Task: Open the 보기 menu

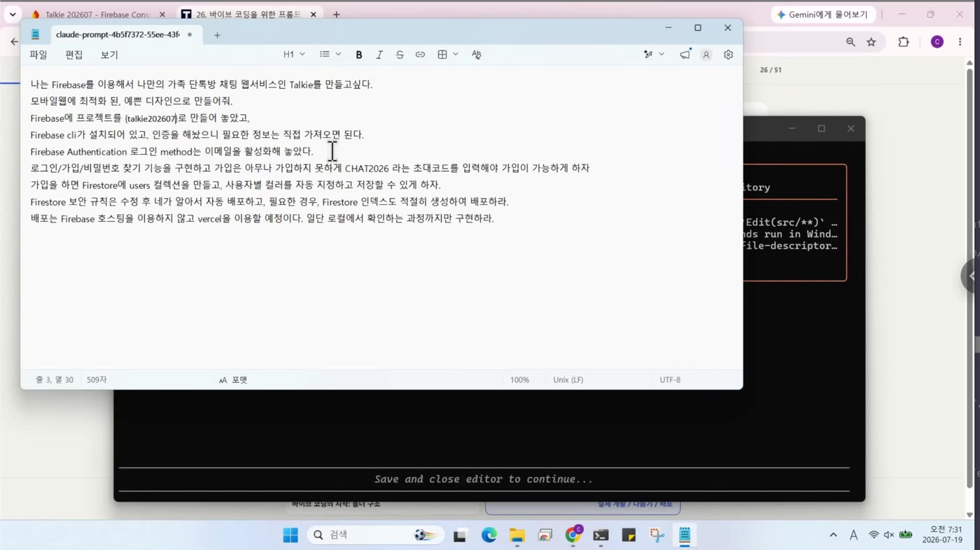Action: pyautogui.click(x=109, y=55)
